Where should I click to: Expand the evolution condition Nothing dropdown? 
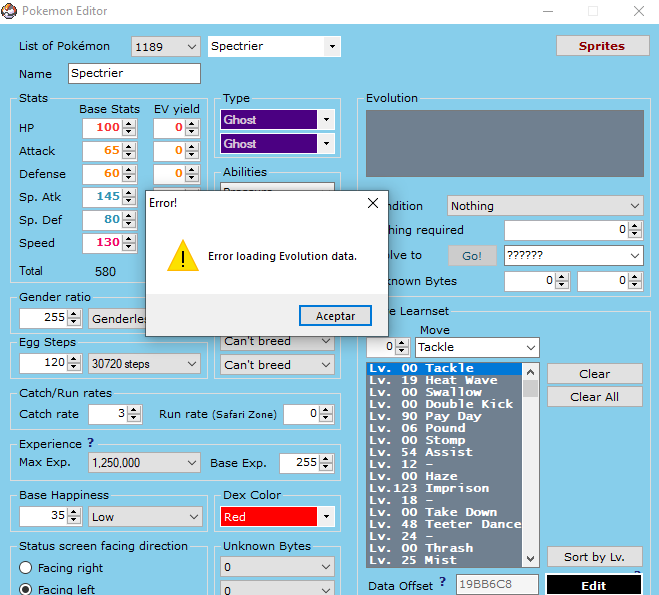click(x=635, y=206)
